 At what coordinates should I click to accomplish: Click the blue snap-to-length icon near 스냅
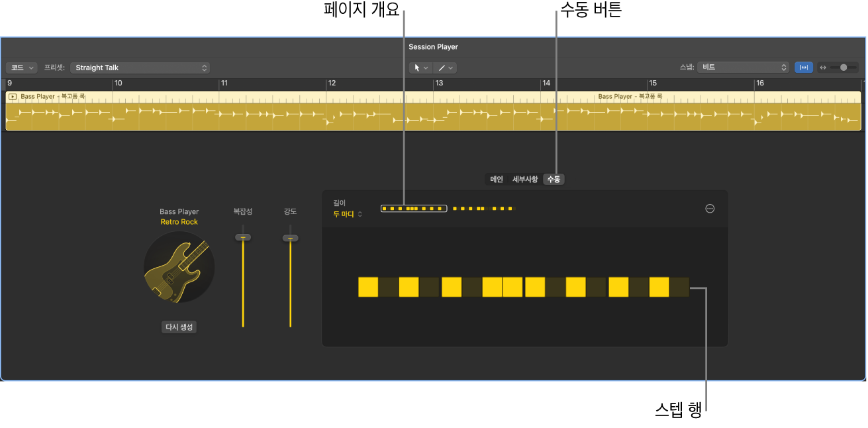click(804, 67)
